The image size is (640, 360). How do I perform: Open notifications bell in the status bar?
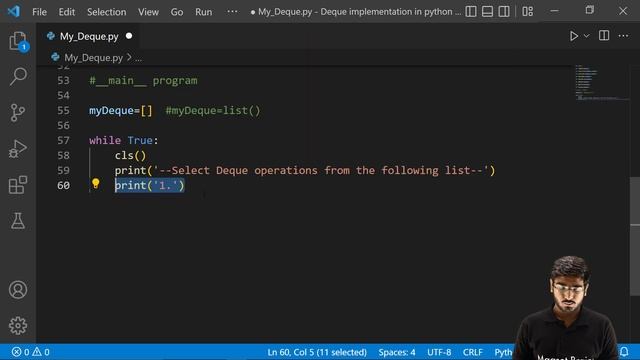pos(624,351)
